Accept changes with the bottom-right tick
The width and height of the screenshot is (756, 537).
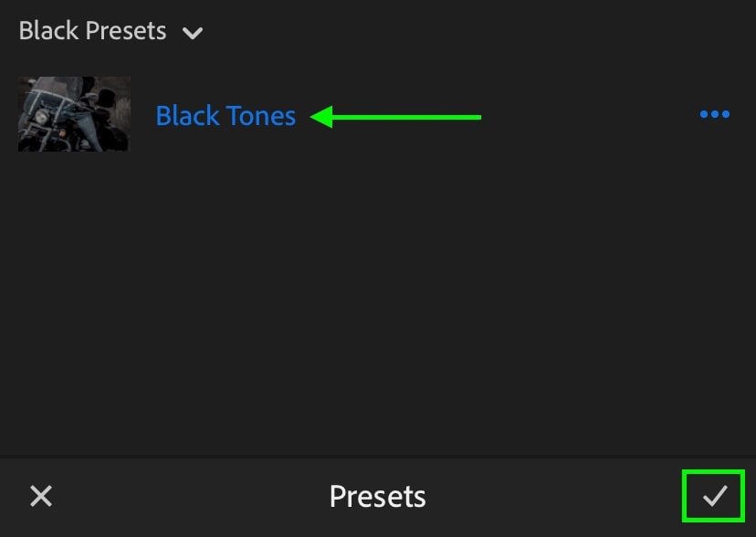[714, 496]
